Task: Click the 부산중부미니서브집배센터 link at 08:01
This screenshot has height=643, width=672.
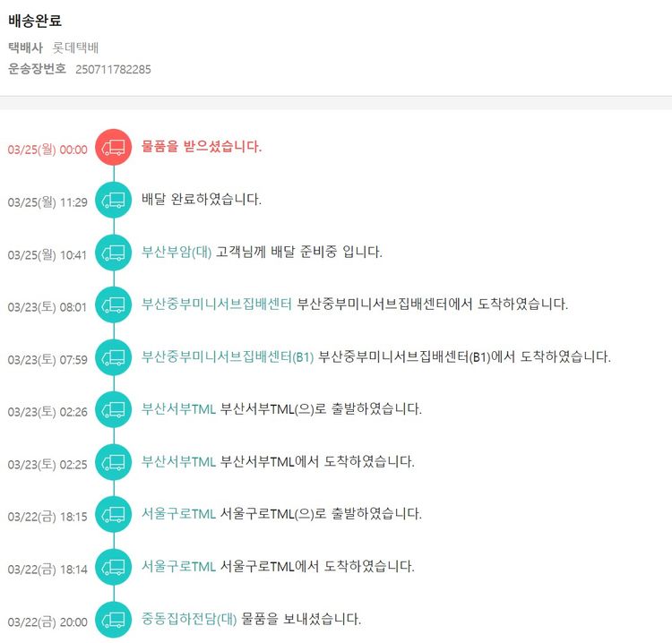Action: point(217,304)
